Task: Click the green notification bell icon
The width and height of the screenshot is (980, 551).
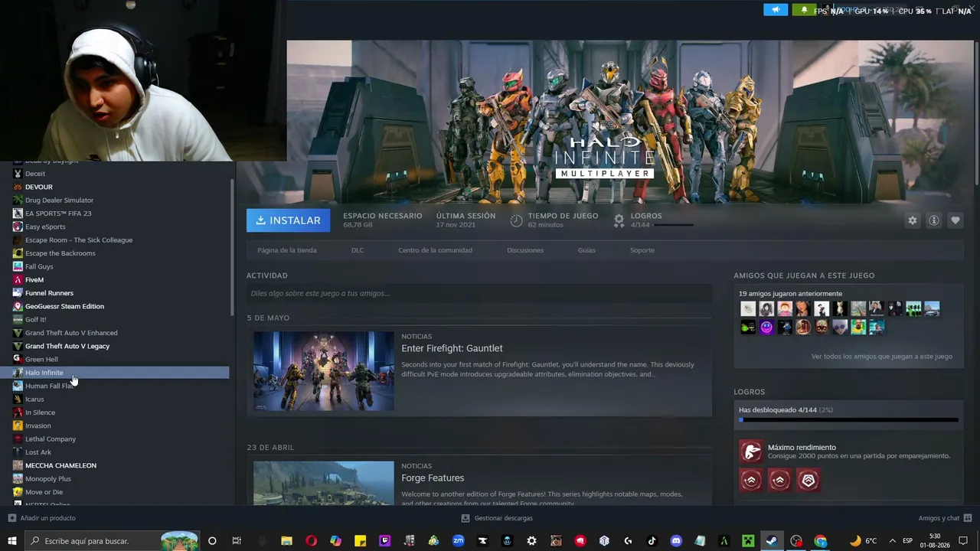Action: 804,10
